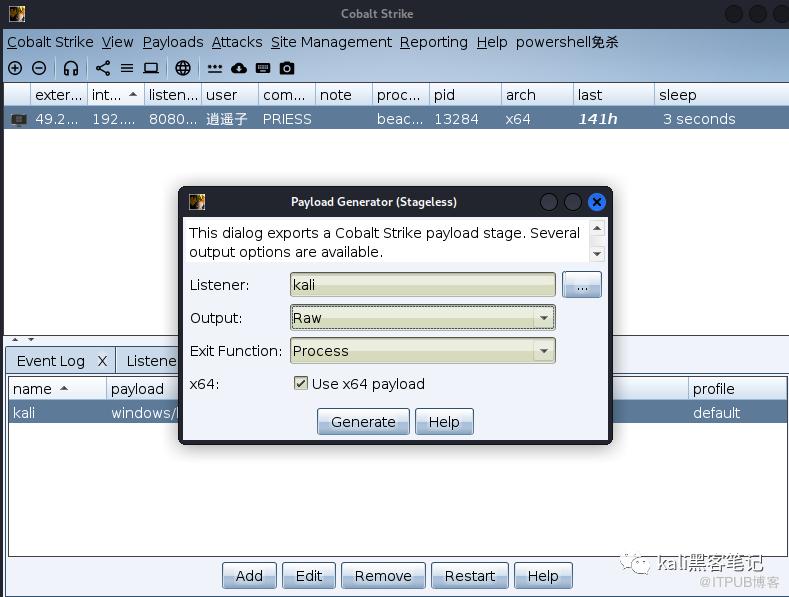789x597 pixels.
Task: Toggle the Use x64 payload checkbox
Action: pyautogui.click(x=300, y=384)
